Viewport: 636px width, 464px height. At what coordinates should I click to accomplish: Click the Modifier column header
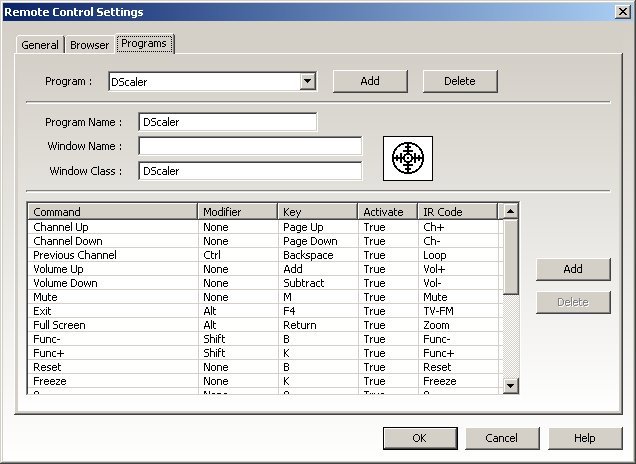(x=238, y=212)
